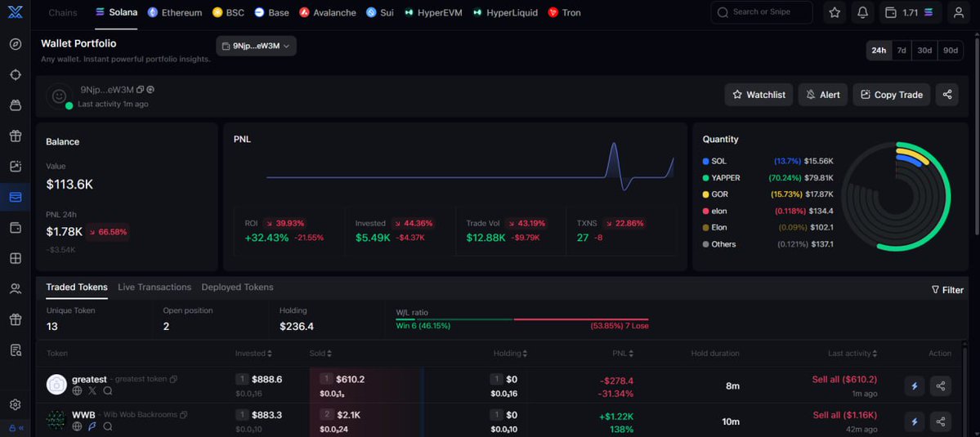Click Sell all ($610.2) for greatest
Viewport: 980px width, 437px height.
pyautogui.click(x=845, y=380)
